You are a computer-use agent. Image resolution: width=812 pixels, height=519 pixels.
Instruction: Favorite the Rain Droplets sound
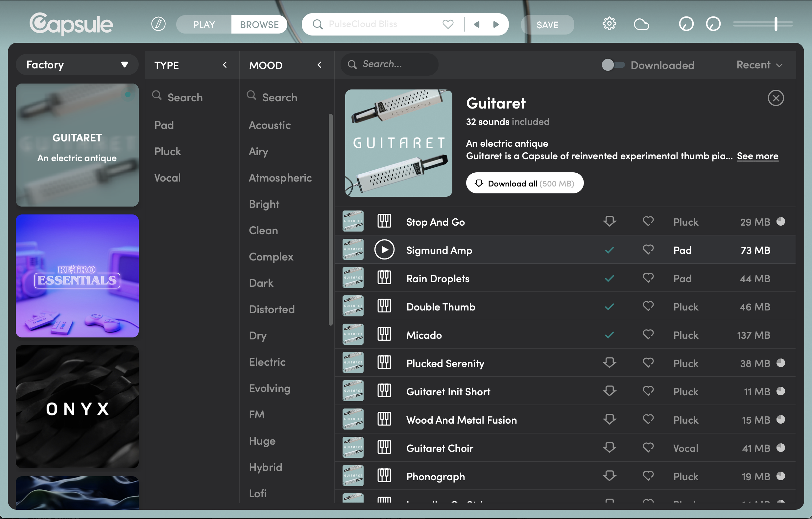[x=648, y=278]
